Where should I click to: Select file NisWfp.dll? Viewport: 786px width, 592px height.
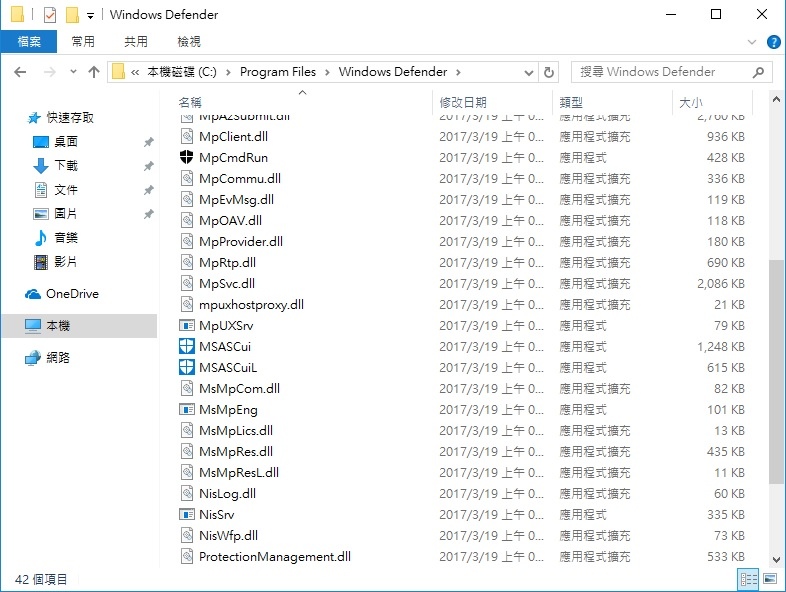tap(228, 535)
